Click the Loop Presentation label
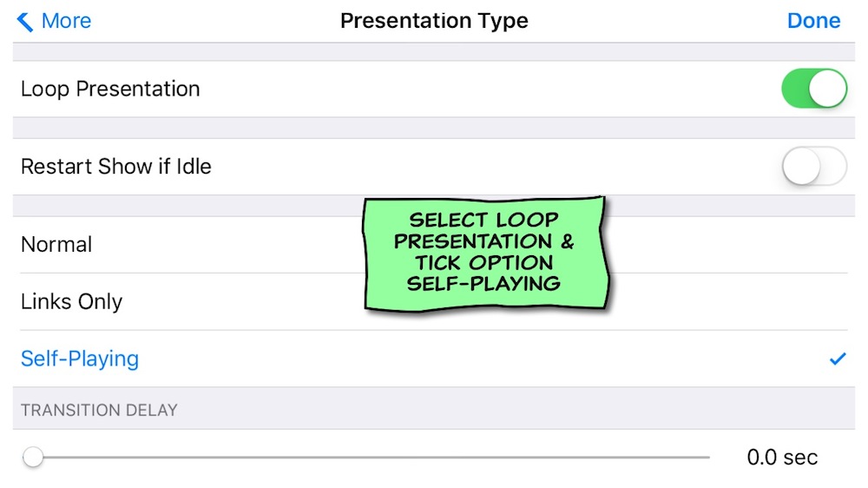 pos(110,89)
